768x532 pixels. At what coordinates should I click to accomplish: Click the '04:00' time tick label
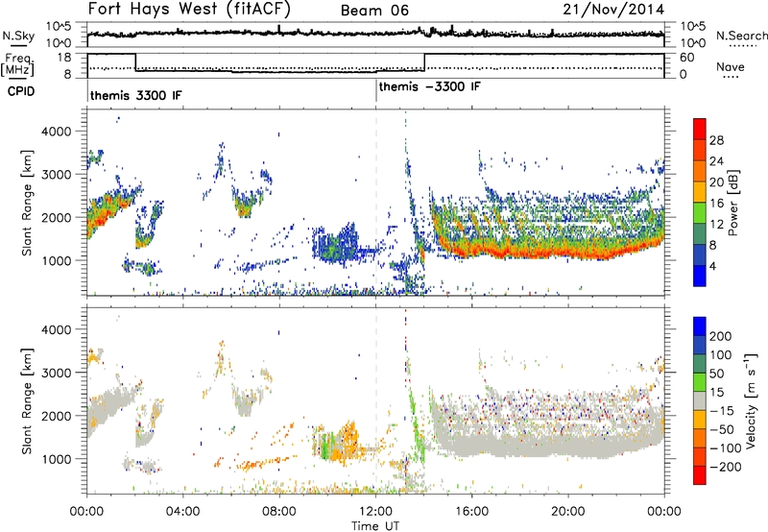tap(182, 512)
